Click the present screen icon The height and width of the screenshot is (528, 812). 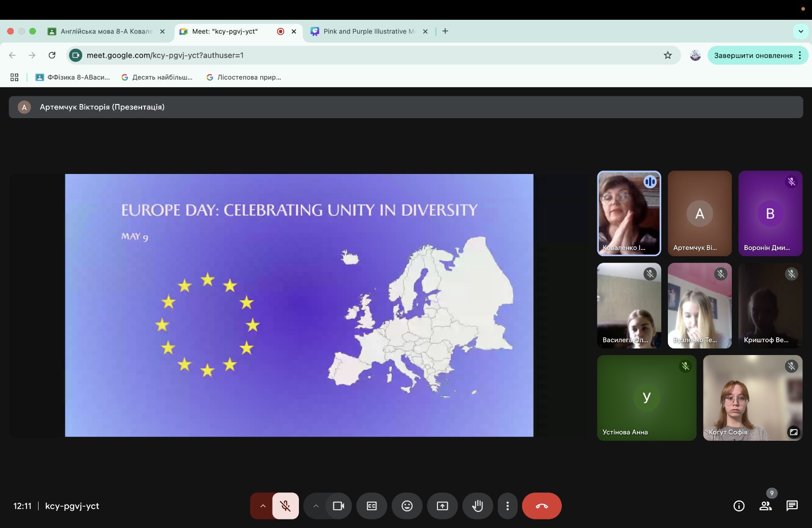coord(443,506)
